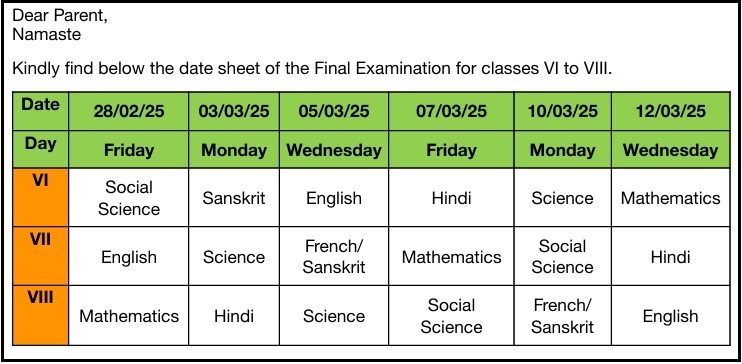This screenshot has height=364, width=742.
Task: Click class VIII English cell
Action: point(671,315)
